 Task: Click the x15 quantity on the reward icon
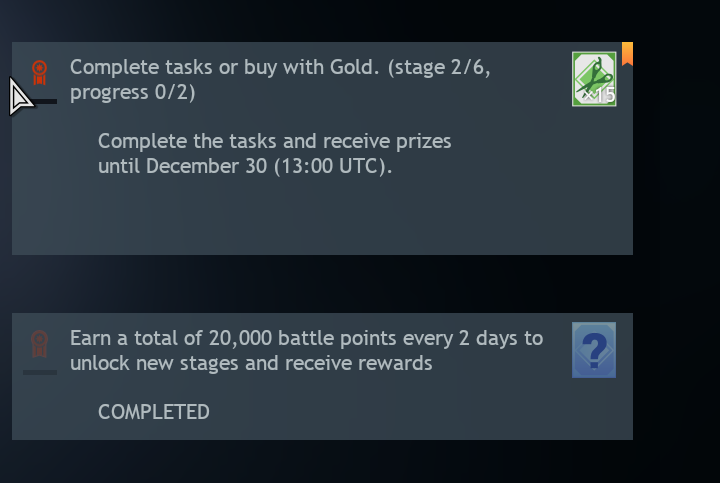coord(600,96)
